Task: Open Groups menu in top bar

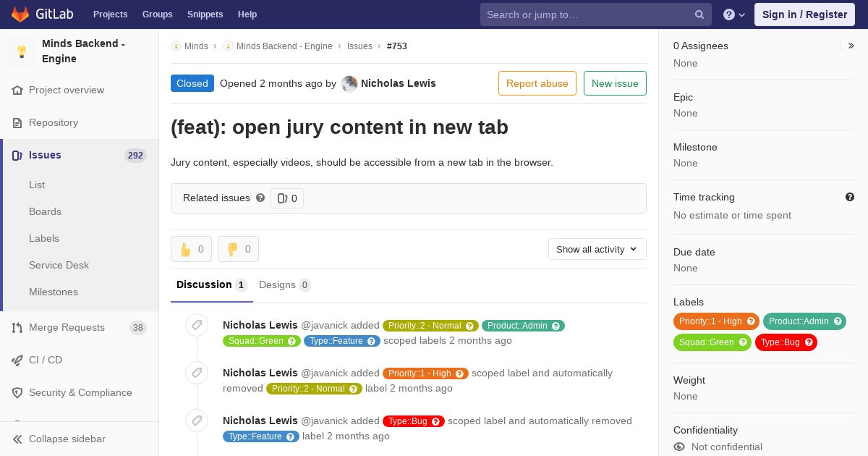Action: pyautogui.click(x=158, y=14)
